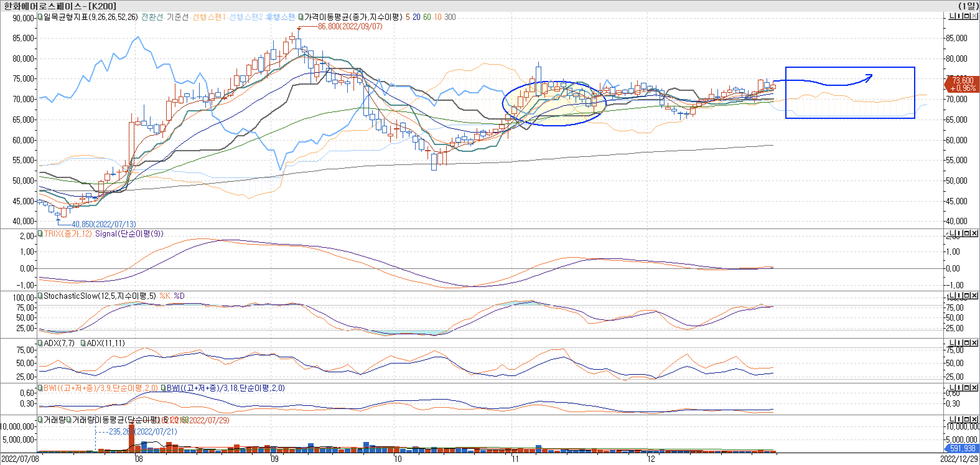The image size is (980, 465).
Task: Maximize the StochasticSlow indicator panel
Action: (967, 295)
